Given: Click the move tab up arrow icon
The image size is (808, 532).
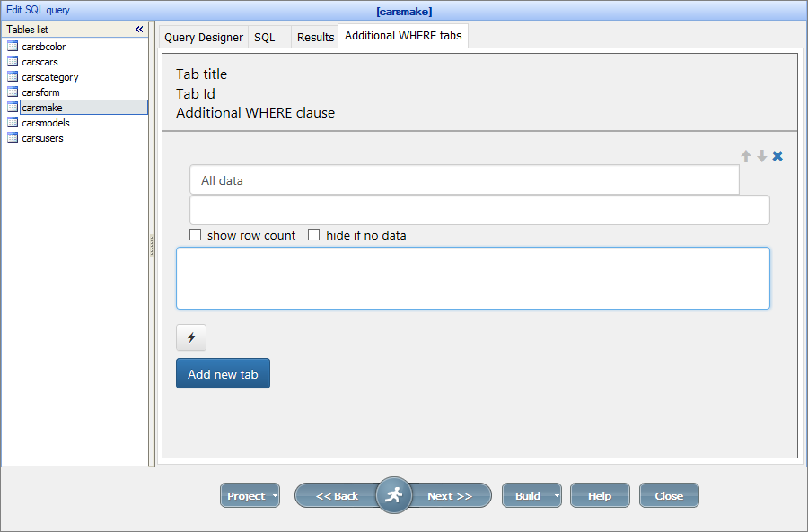Looking at the screenshot, I should click(745, 155).
